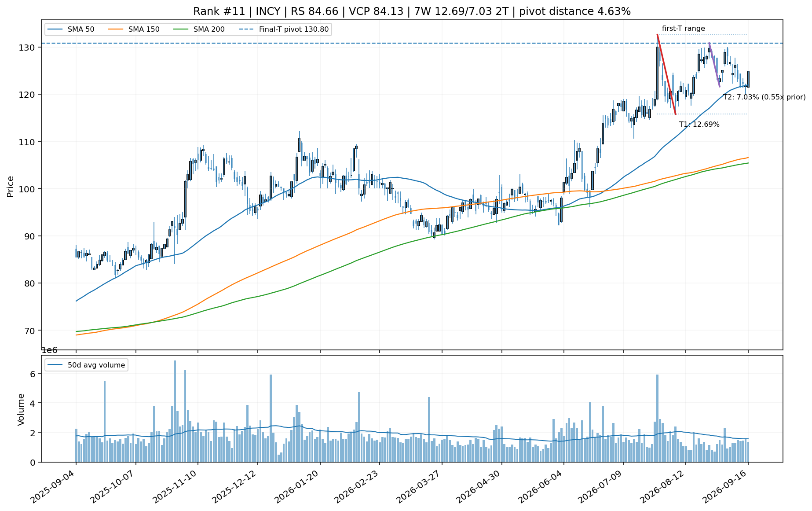
Task: Select the 'SMA 150' legend entry
Action: click(135, 29)
